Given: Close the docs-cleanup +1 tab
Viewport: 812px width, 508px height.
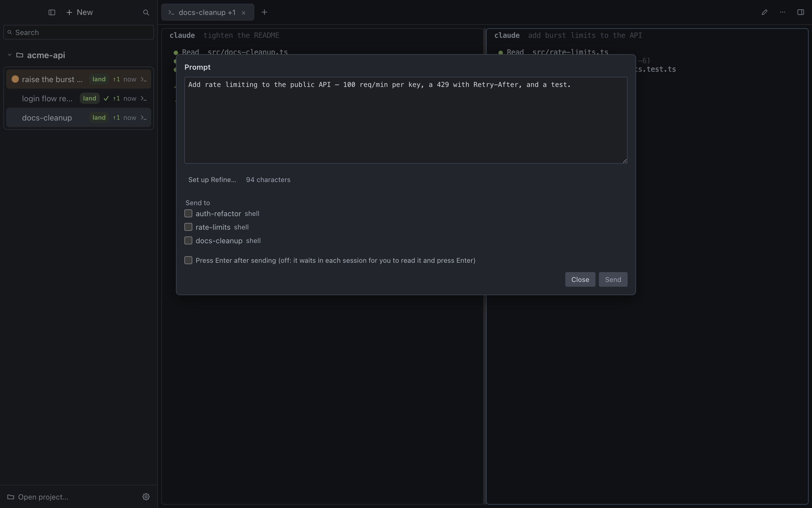Looking at the screenshot, I should click(x=244, y=13).
